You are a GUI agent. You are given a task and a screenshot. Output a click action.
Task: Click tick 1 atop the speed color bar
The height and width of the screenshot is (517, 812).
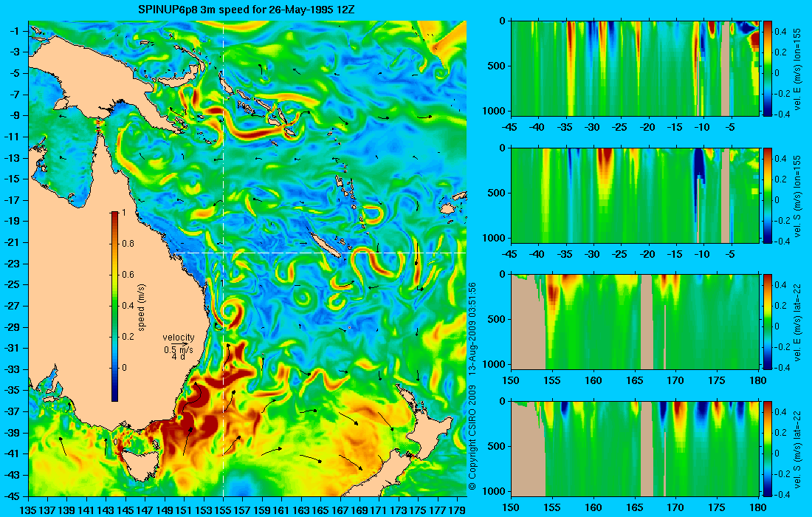[x=123, y=213]
